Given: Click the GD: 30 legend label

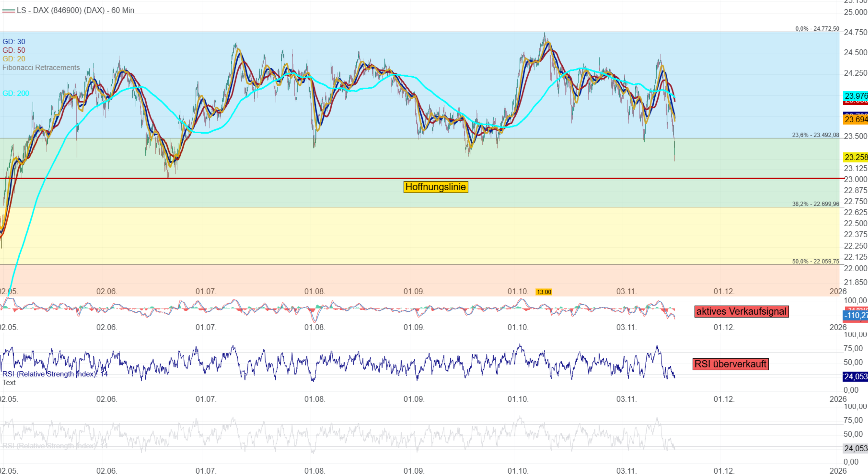Looking at the screenshot, I should click(x=14, y=42).
